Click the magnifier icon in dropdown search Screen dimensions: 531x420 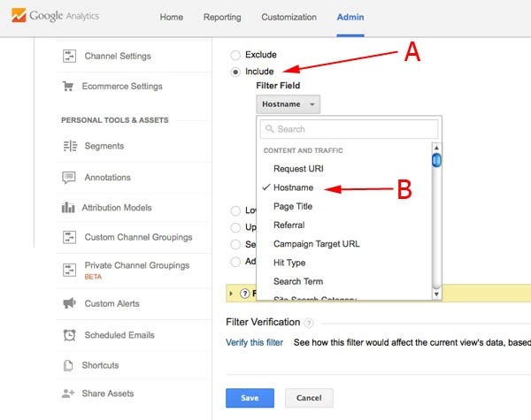tap(270, 129)
